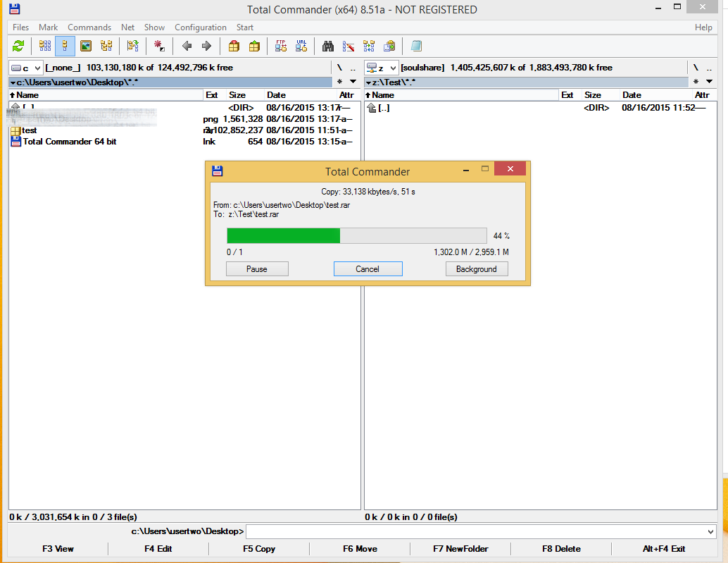The width and height of the screenshot is (728, 563).
Task: Click Copy names to clipboard icon
Action: pos(389,46)
